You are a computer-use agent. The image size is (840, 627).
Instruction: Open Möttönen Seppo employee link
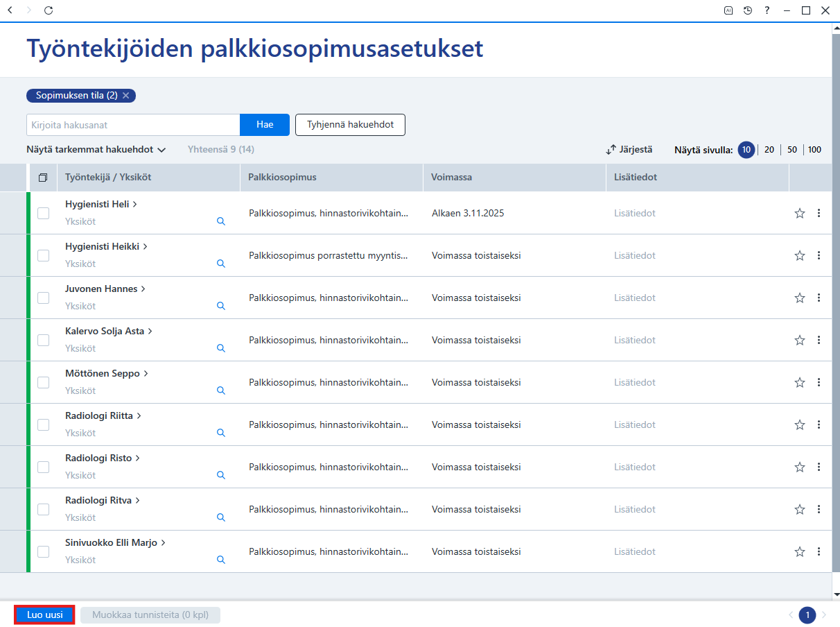tap(107, 373)
